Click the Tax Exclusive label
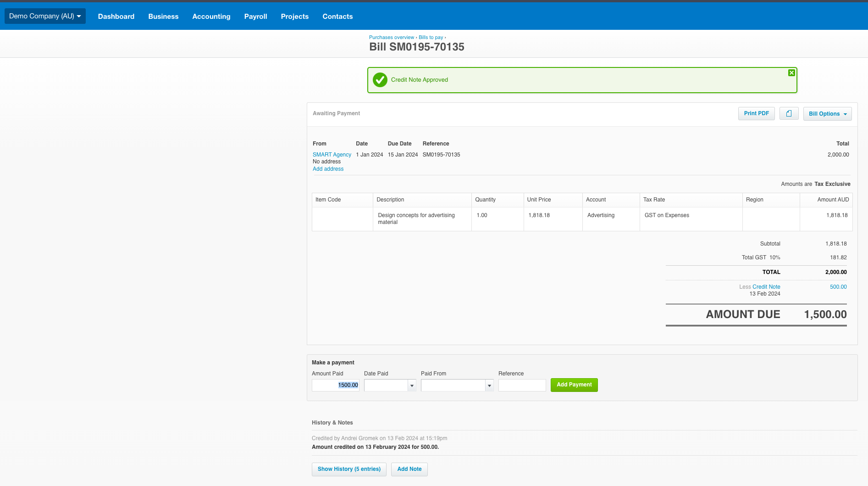The image size is (868, 486). click(x=832, y=184)
